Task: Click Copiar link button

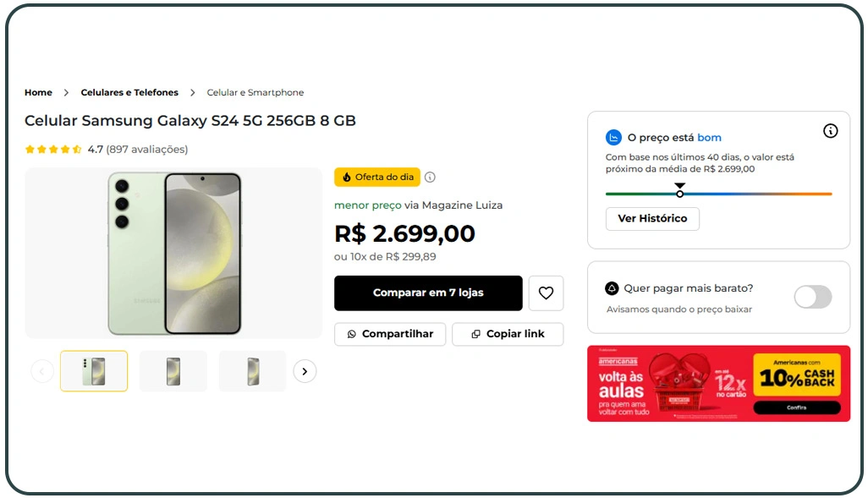Action: tap(508, 334)
